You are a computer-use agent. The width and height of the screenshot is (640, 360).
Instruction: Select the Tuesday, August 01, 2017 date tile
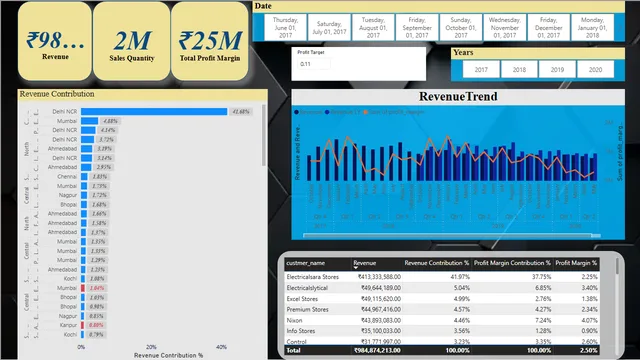point(373,27)
